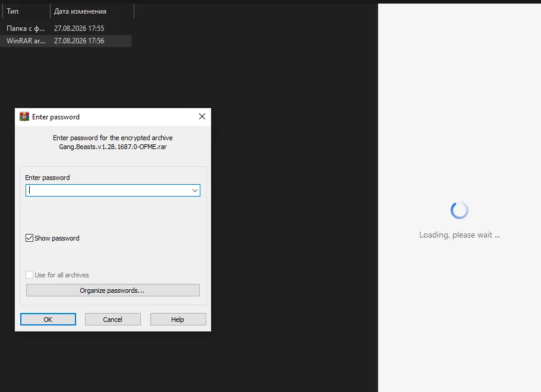Sort by Дата изменения column header
This screenshot has width=541, height=392.
92,11
